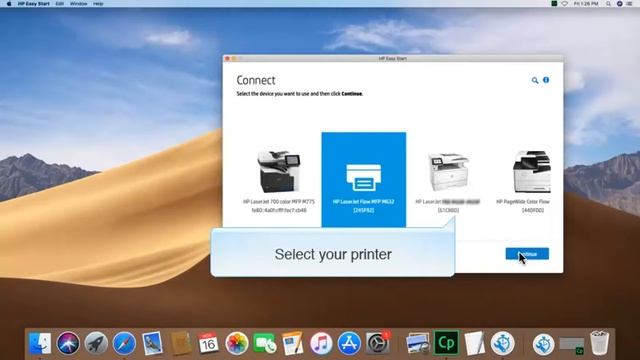The height and width of the screenshot is (360, 640).
Task: Open Pages from the dock
Action: [x=293, y=343]
